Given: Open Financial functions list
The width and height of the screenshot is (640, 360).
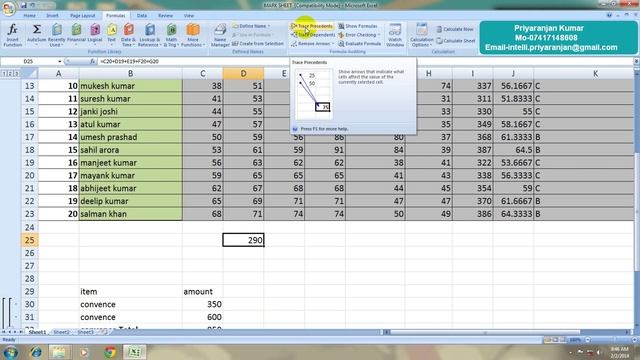Looking at the screenshot, I should (76, 35).
